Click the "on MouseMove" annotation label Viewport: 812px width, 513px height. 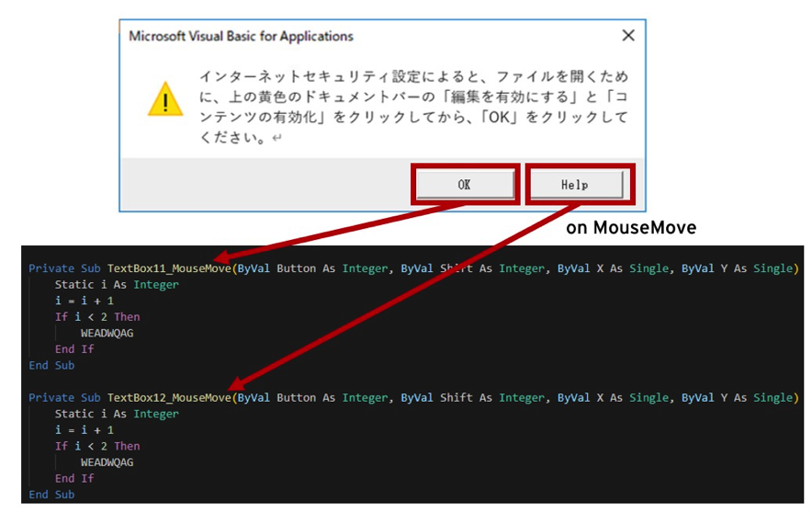(631, 227)
